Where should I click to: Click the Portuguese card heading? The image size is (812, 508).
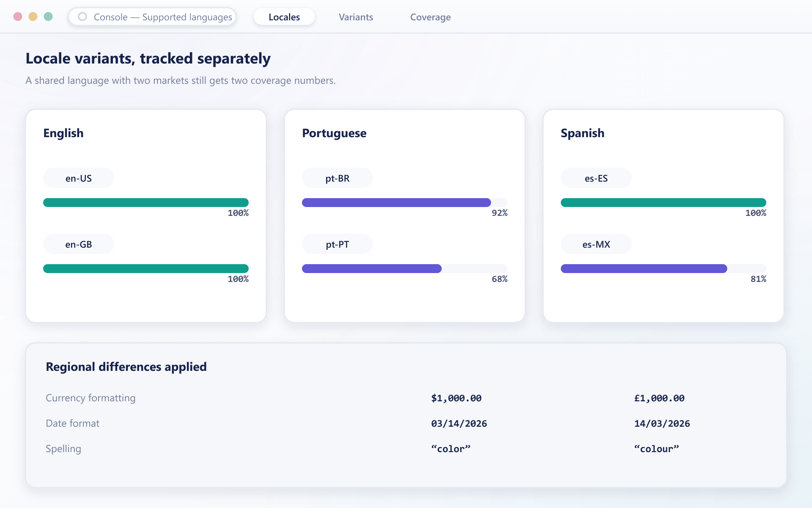334,133
